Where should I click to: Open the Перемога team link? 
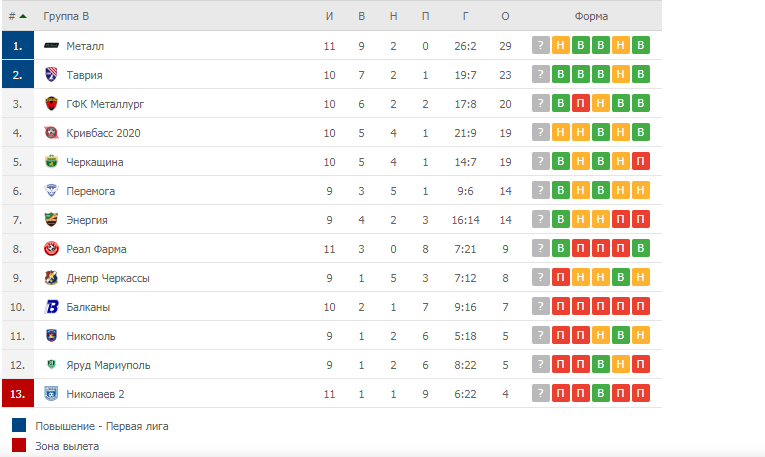(x=89, y=191)
